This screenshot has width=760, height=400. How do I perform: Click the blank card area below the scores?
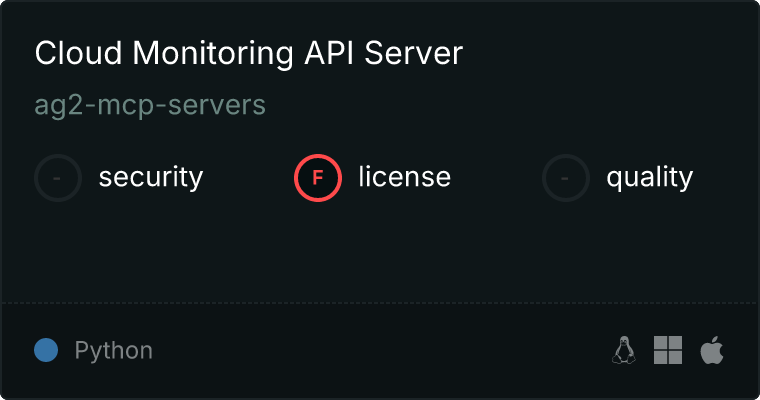380,250
